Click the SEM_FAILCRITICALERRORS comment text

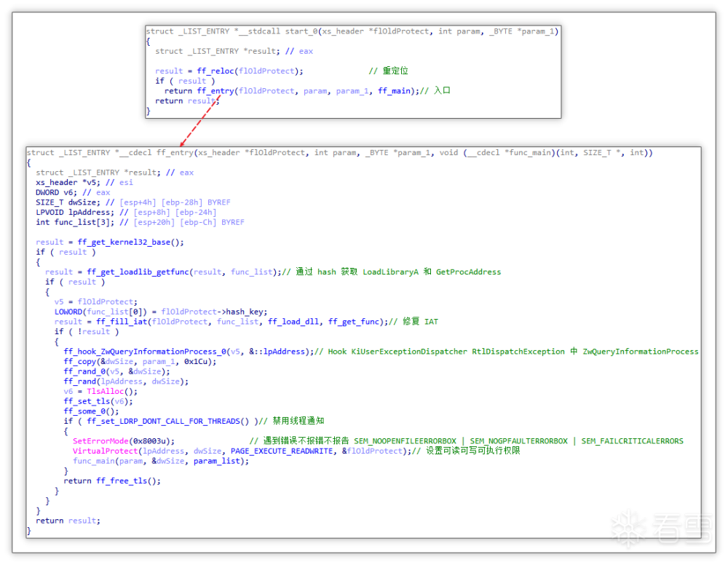point(633,441)
